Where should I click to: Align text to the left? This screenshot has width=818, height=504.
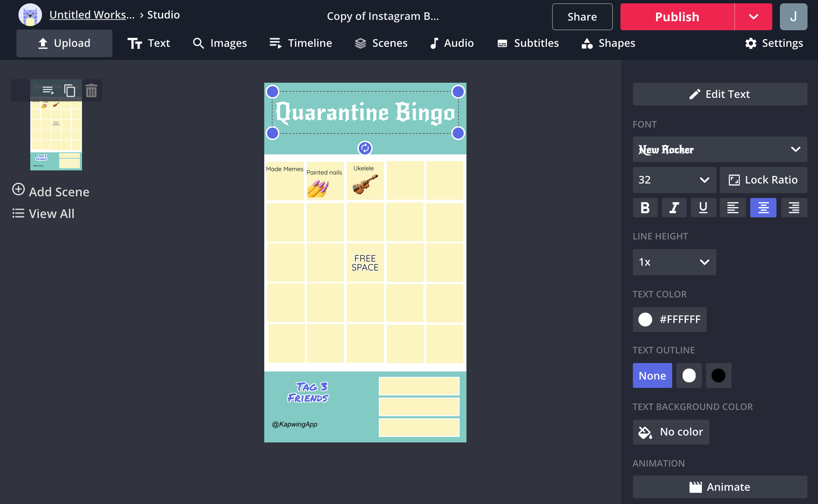coord(733,208)
